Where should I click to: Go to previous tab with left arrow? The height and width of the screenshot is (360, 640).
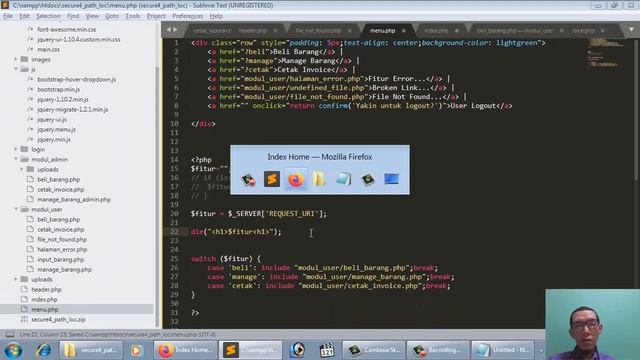pyautogui.click(x=169, y=30)
